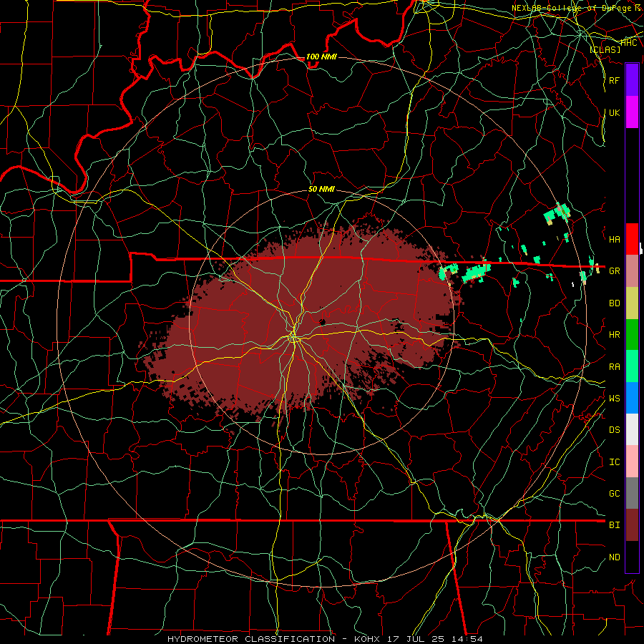Click the RA legend label

tap(615, 367)
